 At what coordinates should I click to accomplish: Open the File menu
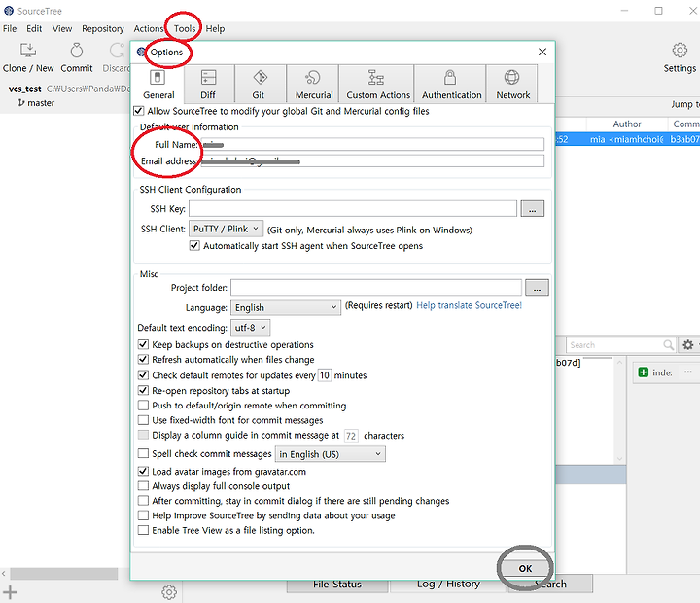pyautogui.click(x=10, y=28)
